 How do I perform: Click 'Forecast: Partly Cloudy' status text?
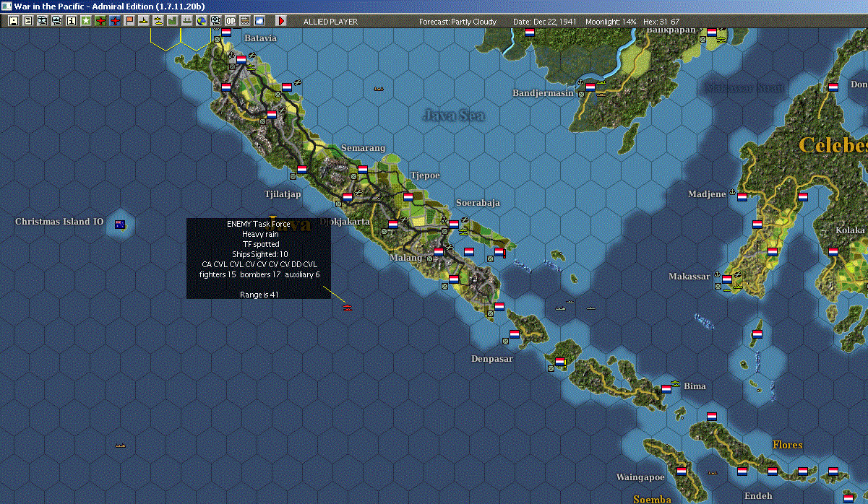pyautogui.click(x=457, y=22)
